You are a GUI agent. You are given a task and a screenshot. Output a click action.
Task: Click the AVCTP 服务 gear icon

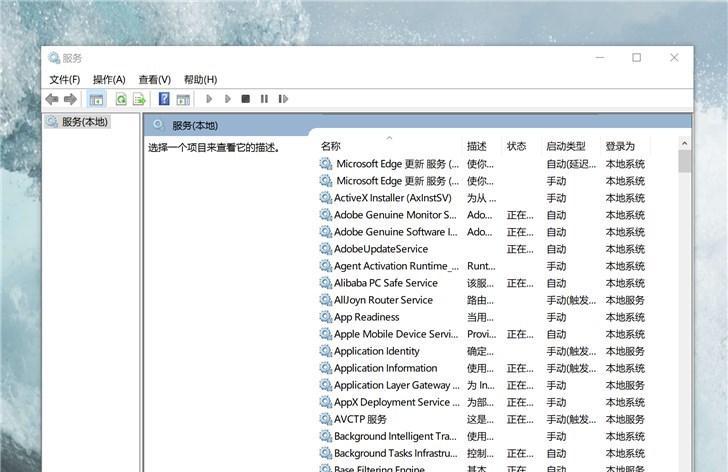(325, 419)
